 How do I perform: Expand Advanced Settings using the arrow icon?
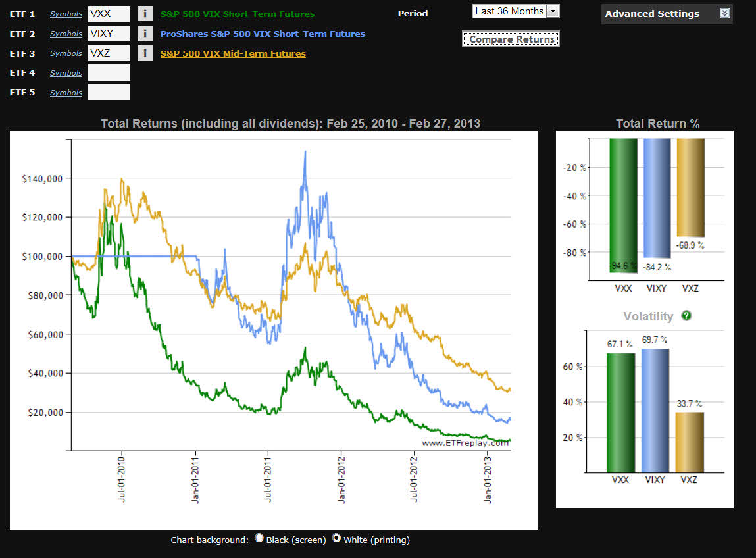[724, 13]
